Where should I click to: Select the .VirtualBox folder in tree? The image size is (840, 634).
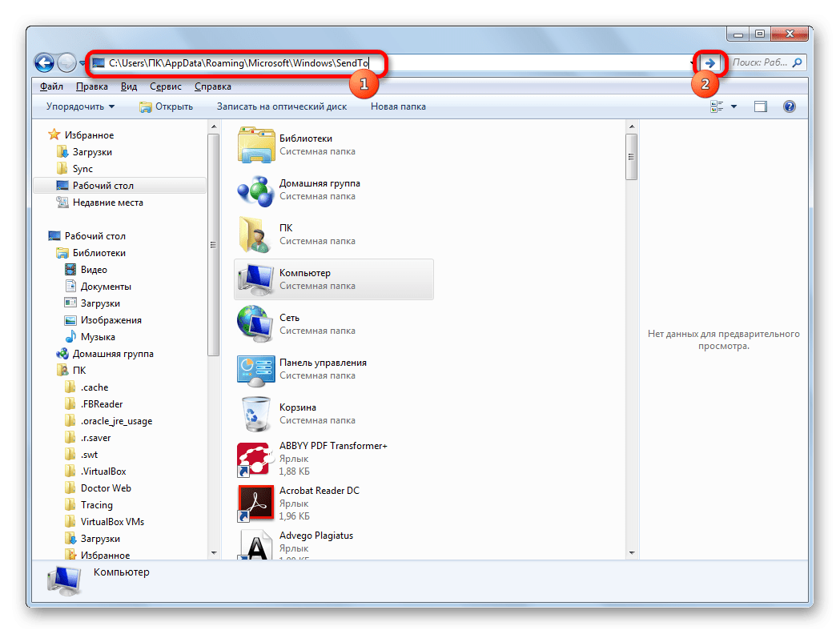coord(95,471)
